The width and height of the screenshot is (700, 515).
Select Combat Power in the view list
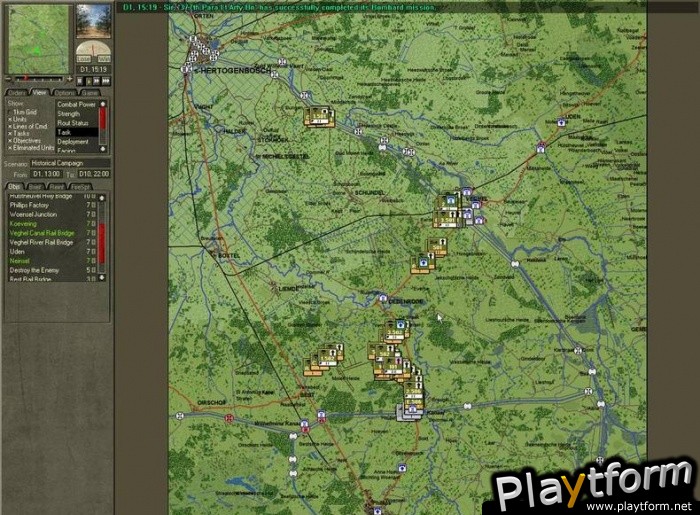pyautogui.click(x=77, y=104)
